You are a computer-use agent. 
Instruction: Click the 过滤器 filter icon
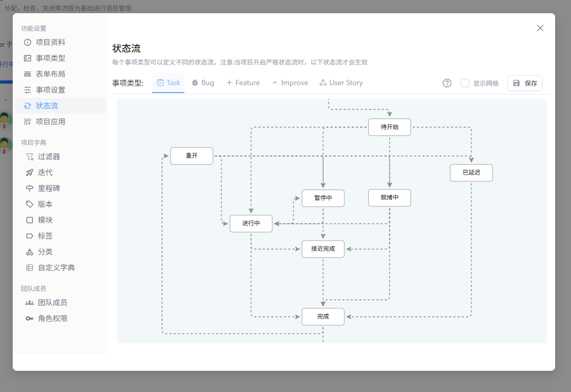pos(30,157)
